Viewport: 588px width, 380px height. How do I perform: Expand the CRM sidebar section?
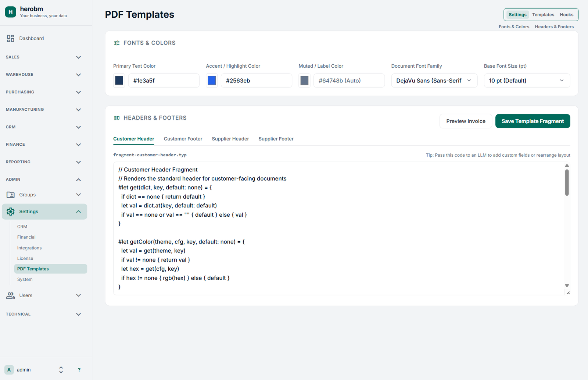(x=43, y=127)
